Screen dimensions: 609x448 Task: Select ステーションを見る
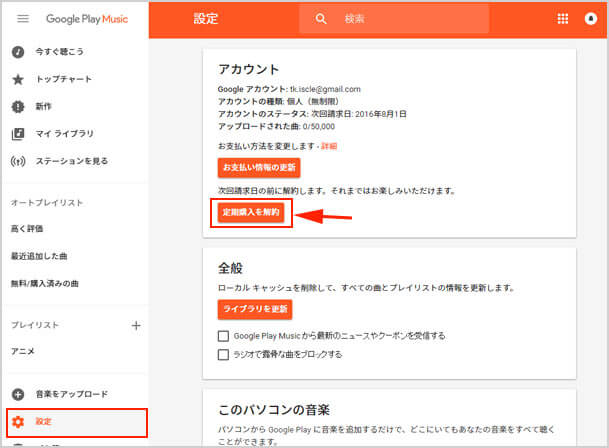(71, 161)
